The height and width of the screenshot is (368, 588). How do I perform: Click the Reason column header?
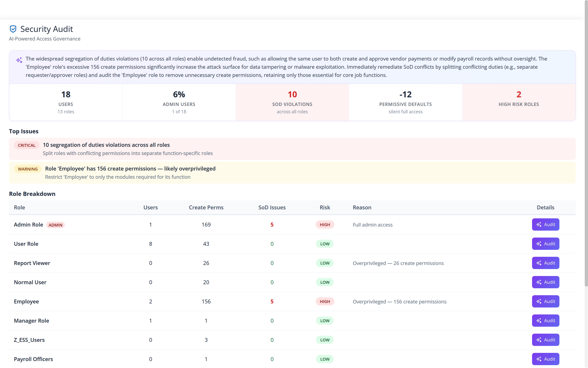pos(362,207)
